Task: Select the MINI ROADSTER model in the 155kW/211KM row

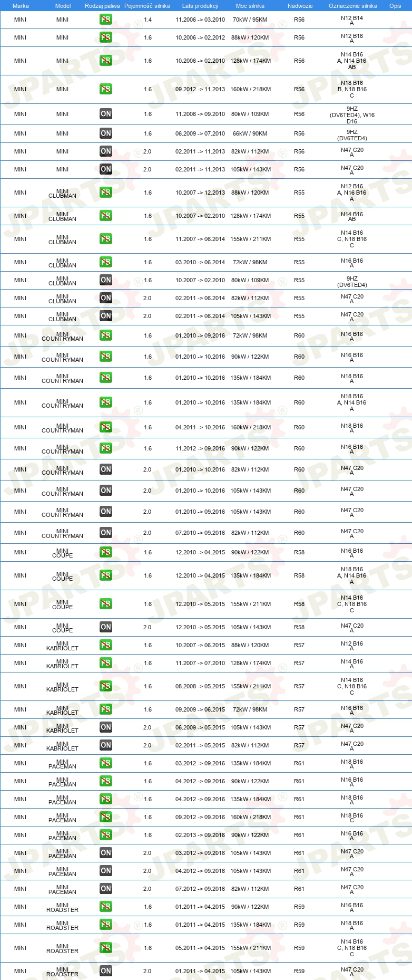Action: point(62,948)
